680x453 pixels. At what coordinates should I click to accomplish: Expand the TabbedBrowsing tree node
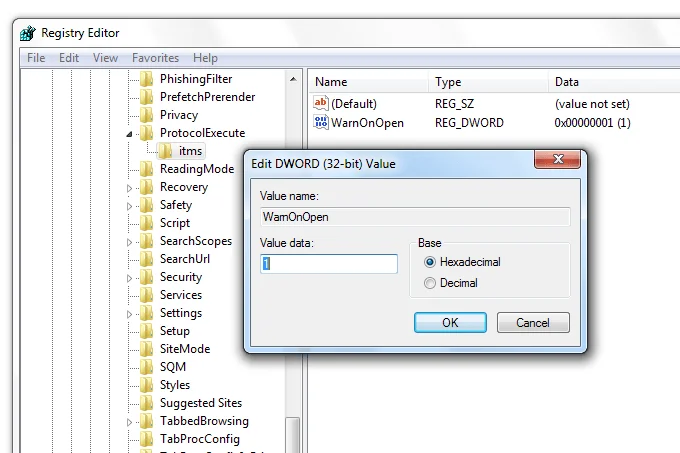[x=129, y=422]
